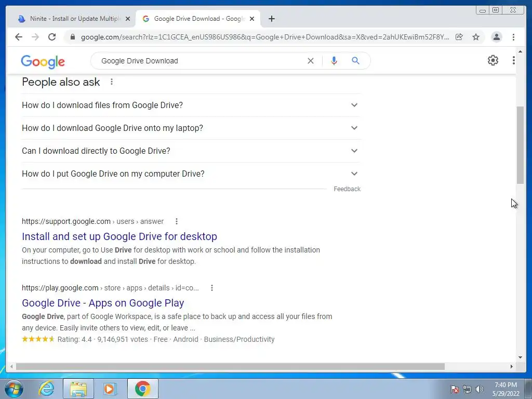Screen dimensions: 532x399
Task: Close the Google Drive Download tab
Action: point(252,19)
